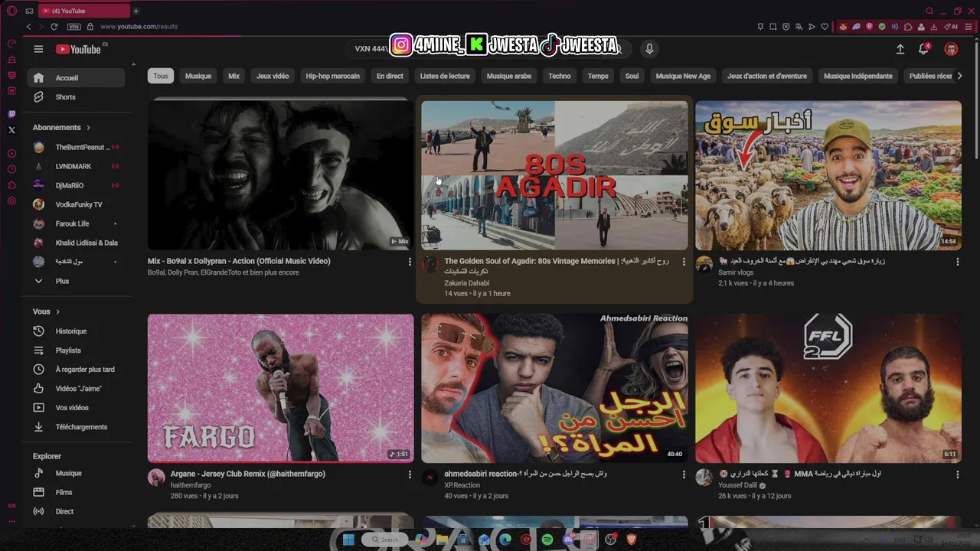Image resolution: width=980 pixels, height=551 pixels.
Task: Open the Farouk Life subscription
Action: coord(77,223)
